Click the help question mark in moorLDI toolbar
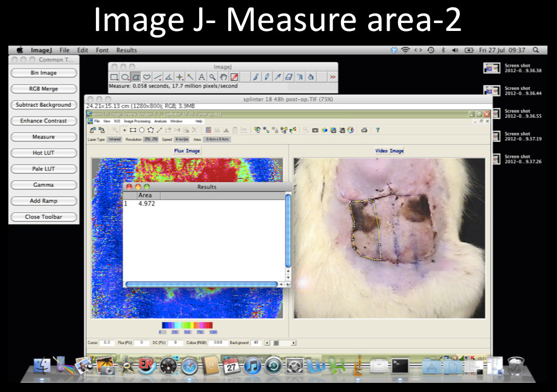 click(x=377, y=130)
